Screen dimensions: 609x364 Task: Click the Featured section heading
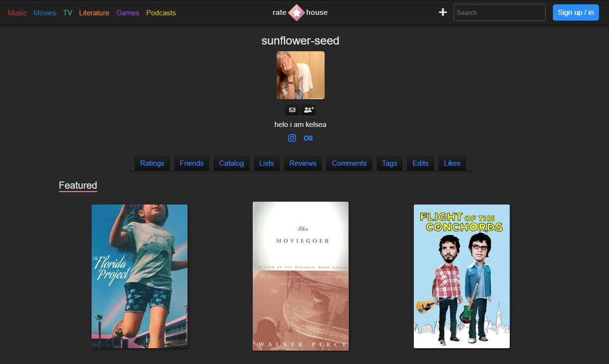pyautogui.click(x=78, y=185)
